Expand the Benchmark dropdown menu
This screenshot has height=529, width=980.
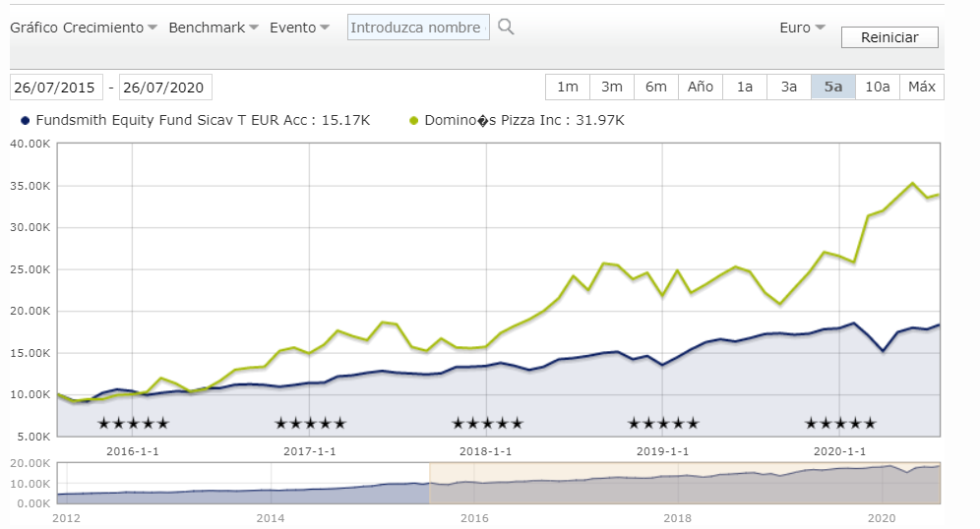214,28
